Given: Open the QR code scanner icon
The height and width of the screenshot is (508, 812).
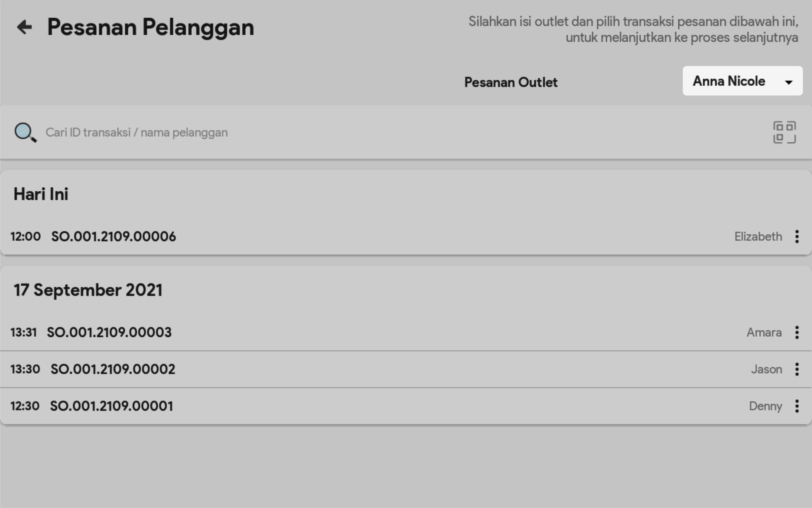Looking at the screenshot, I should (x=784, y=132).
